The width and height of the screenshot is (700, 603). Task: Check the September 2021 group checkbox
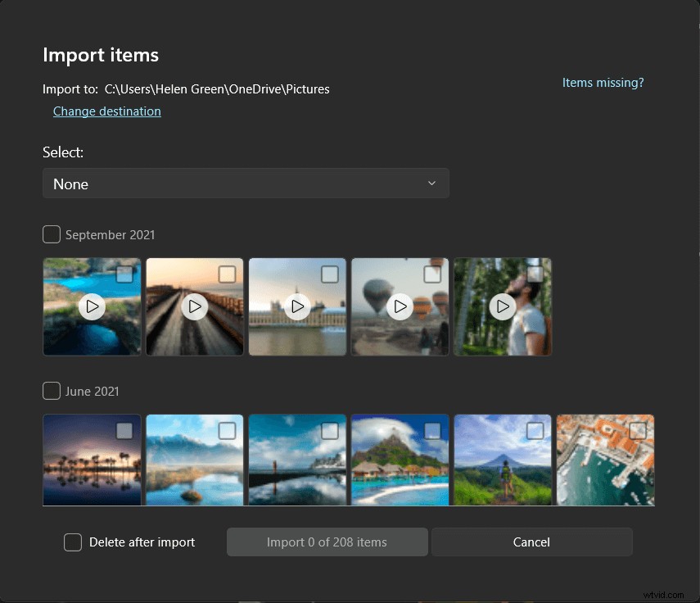tap(51, 233)
